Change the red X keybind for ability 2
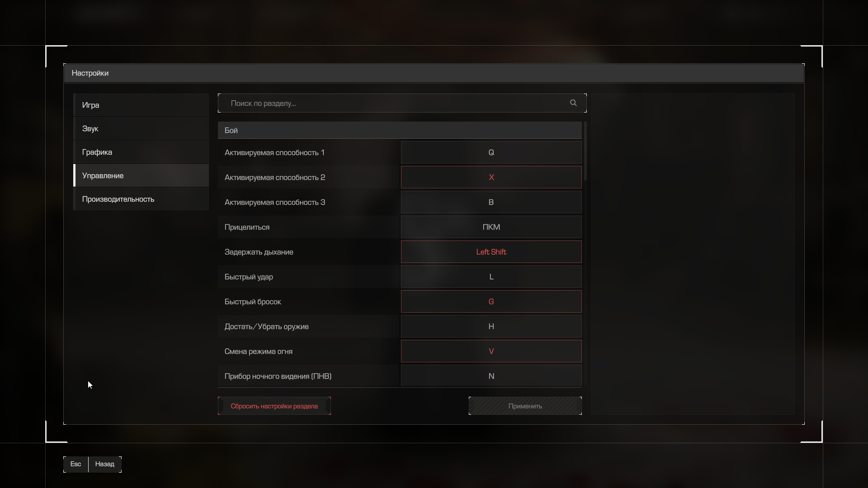This screenshot has height=488, width=868. click(x=491, y=177)
